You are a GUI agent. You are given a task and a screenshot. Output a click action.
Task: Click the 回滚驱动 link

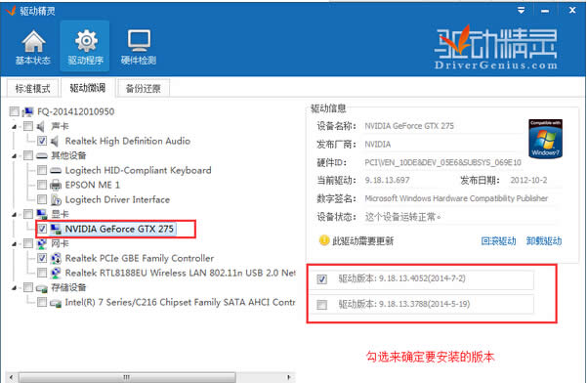coord(498,240)
